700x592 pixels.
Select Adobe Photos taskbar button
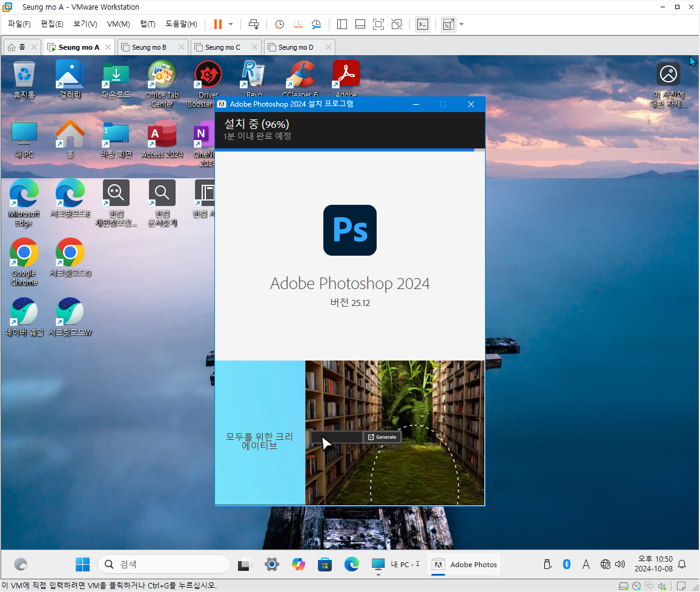464,564
